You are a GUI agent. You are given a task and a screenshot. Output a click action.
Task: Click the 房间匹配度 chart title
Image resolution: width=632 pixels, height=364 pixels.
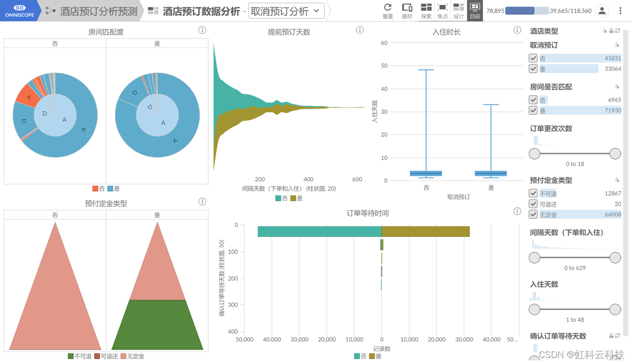coord(106,32)
